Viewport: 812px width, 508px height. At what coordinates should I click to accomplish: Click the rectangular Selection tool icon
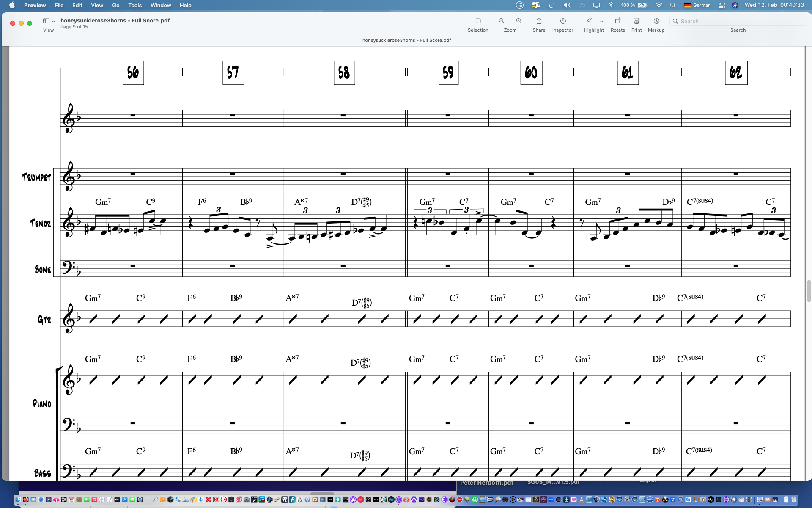tap(478, 21)
